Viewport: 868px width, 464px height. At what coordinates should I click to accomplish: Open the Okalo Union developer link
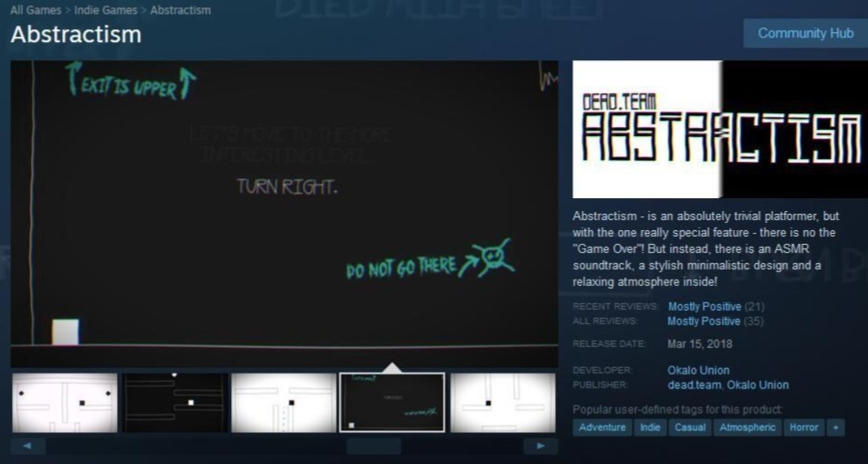coord(698,370)
